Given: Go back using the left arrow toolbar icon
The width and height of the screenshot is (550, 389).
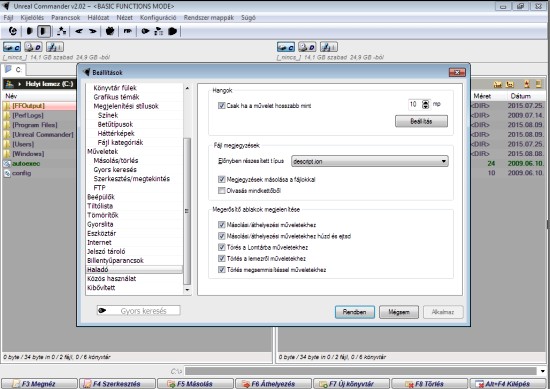Looking at the screenshot, I should 79,31.
